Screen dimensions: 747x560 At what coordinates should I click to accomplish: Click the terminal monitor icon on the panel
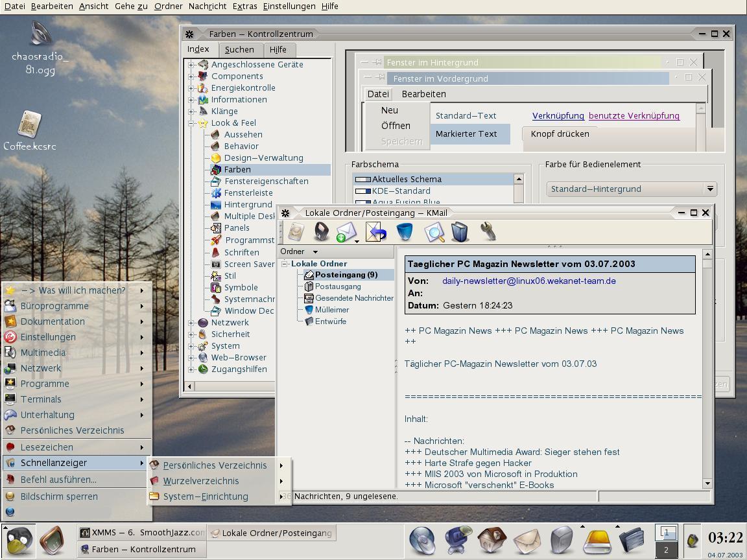[51, 541]
